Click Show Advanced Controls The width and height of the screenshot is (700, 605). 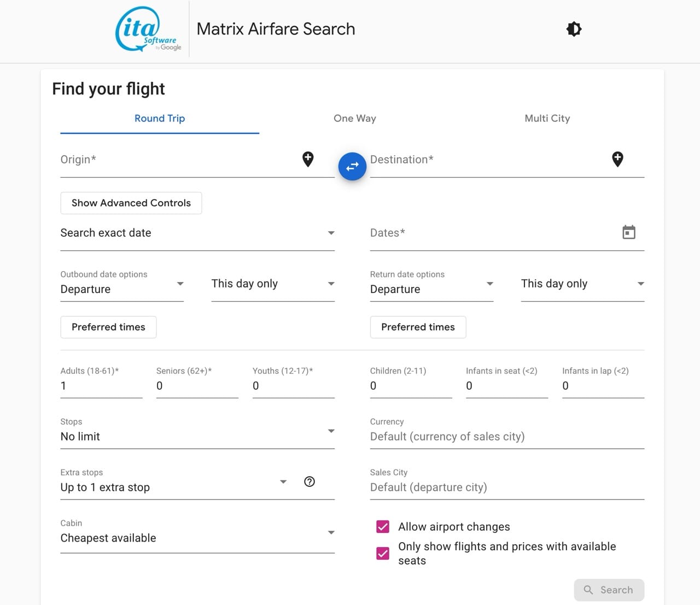coord(131,203)
